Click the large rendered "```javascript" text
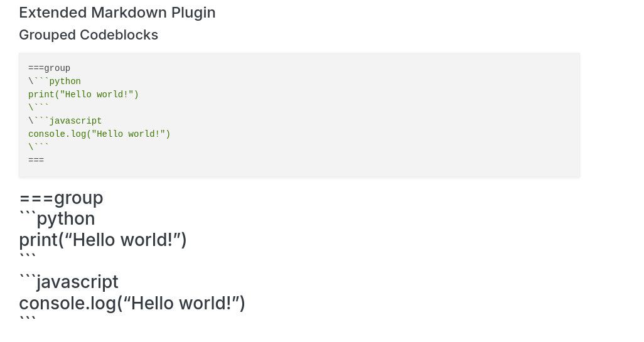This screenshot has height=342, width=644. point(68,282)
